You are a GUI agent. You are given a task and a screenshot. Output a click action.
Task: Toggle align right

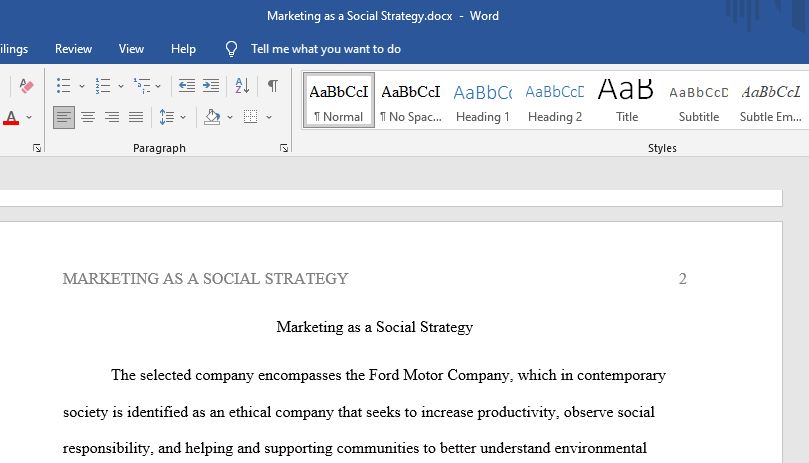112,117
